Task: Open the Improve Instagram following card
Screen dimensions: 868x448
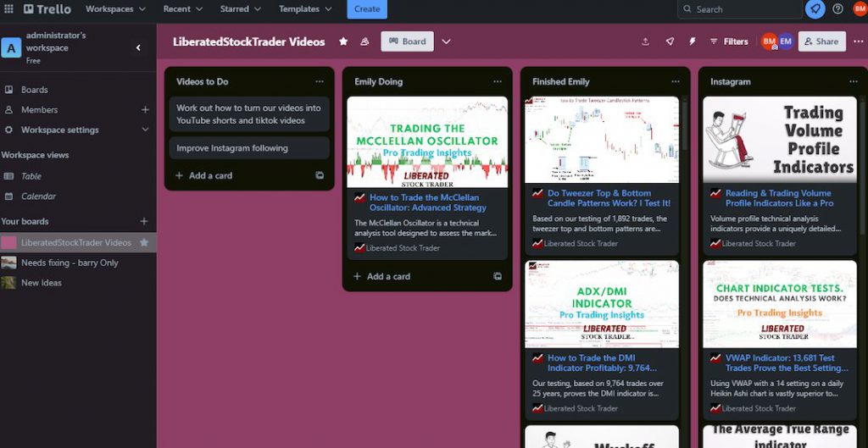Action: (x=249, y=148)
